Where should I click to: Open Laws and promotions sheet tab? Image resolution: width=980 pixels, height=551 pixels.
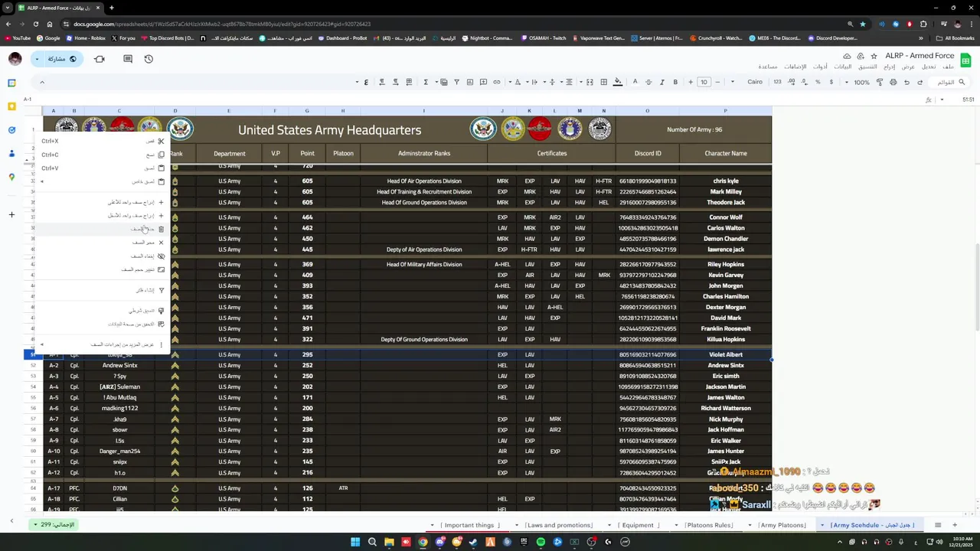click(558, 525)
